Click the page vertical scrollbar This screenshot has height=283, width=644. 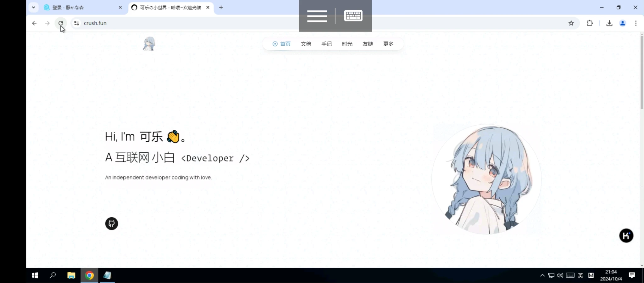(641, 72)
